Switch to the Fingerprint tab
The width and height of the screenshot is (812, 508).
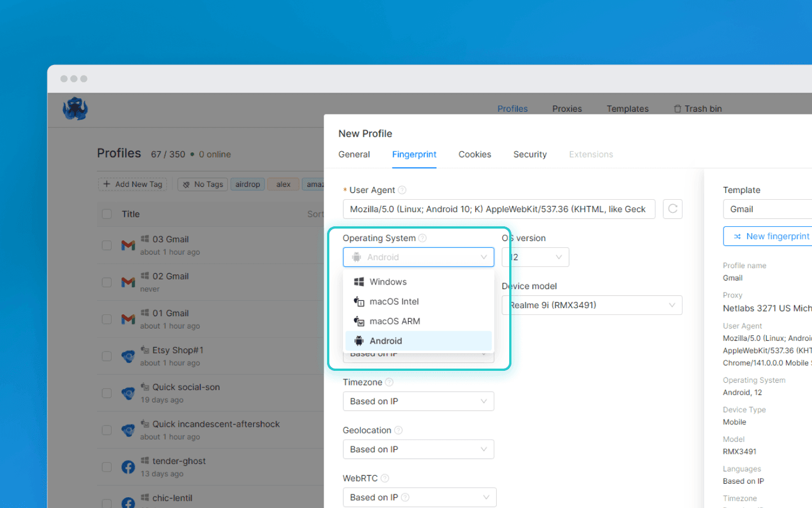[x=414, y=154]
